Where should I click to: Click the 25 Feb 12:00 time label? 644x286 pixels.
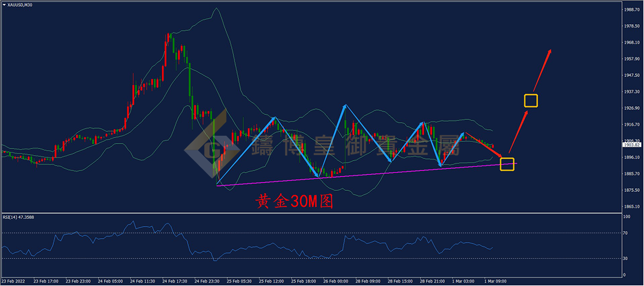[272, 282]
